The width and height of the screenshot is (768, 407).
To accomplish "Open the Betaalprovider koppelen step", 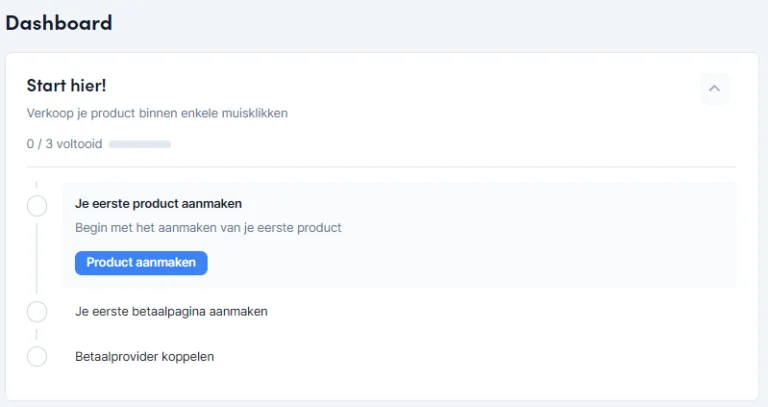I will click(x=144, y=356).
